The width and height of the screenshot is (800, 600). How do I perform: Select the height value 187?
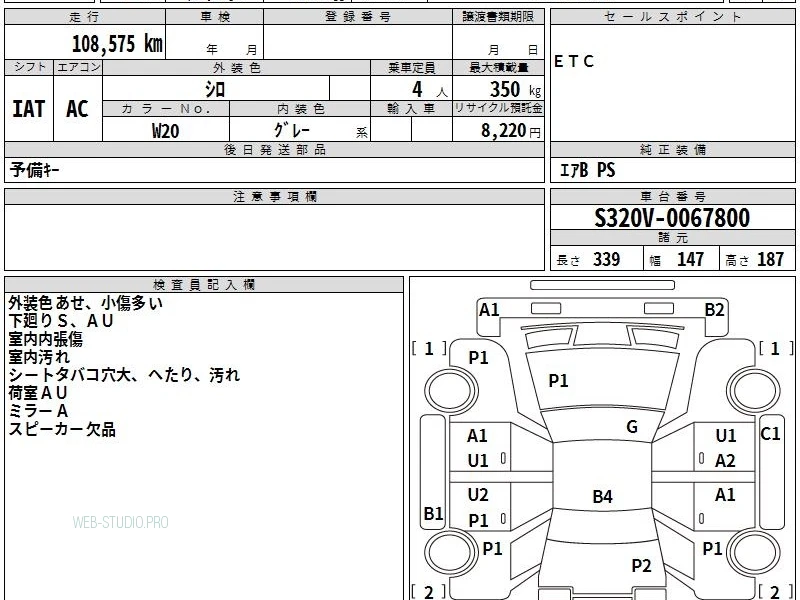tap(770, 259)
